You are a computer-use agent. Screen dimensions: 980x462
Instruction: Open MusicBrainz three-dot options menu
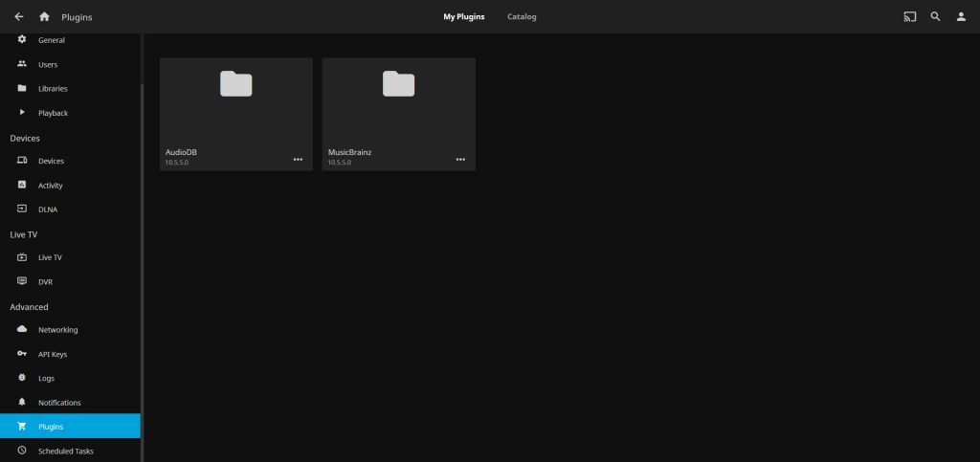click(460, 159)
